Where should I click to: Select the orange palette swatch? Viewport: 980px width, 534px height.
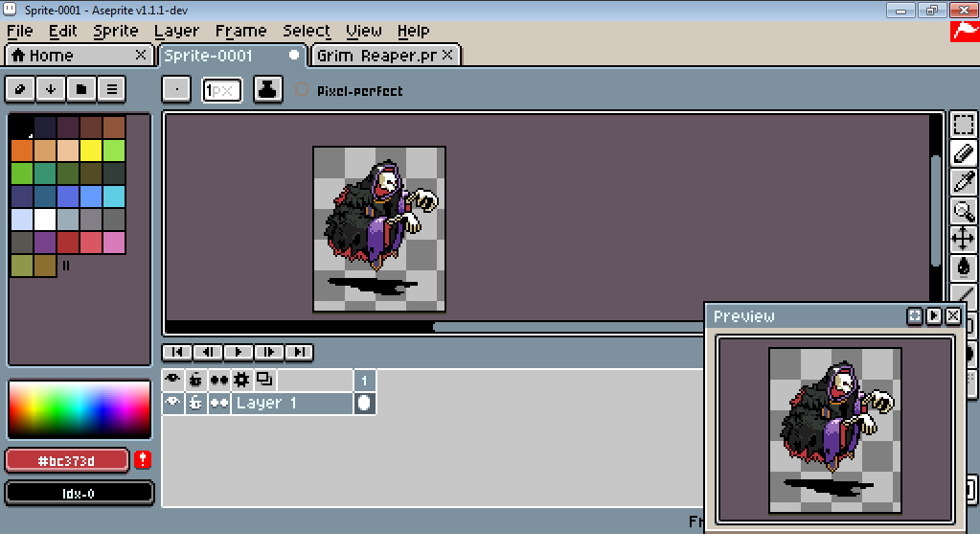click(22, 151)
